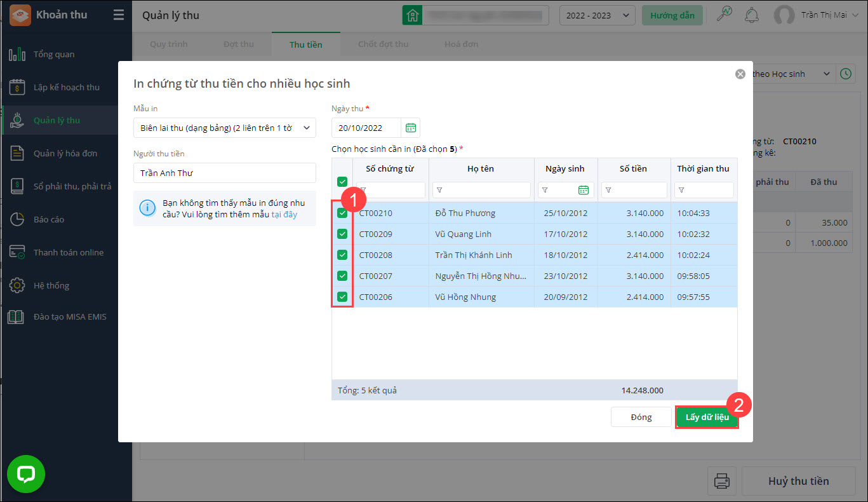The image size is (868, 502).
Task: Click the Số tiền filter input
Action: coord(634,190)
